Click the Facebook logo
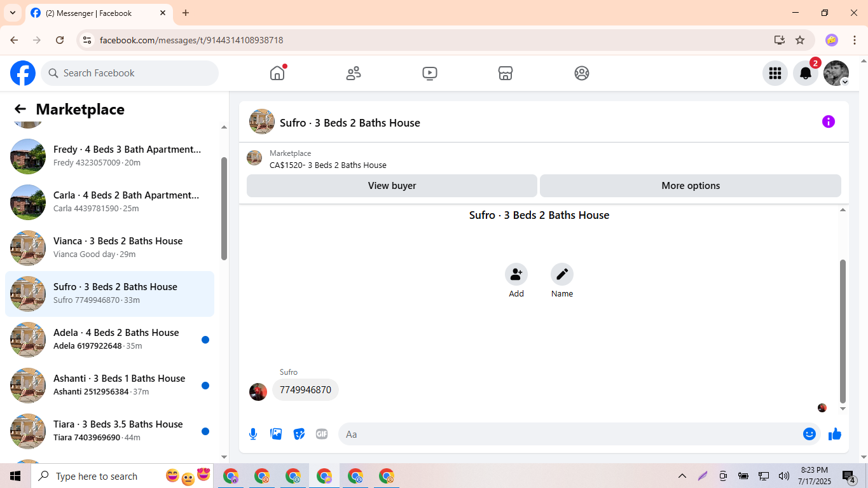The width and height of the screenshot is (868, 488). (23, 73)
